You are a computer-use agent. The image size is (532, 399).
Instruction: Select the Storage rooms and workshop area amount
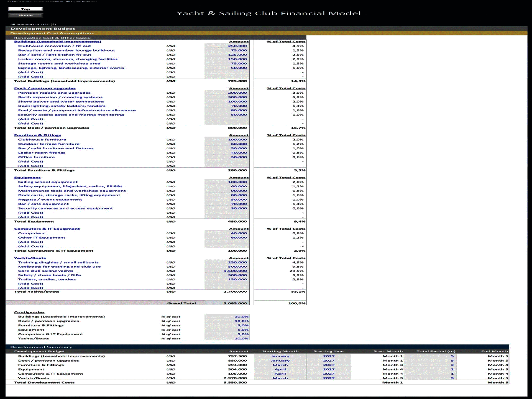[x=227, y=63]
